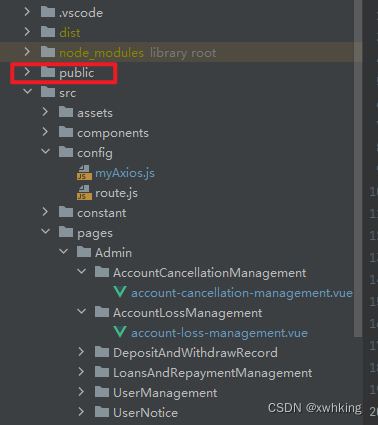Select the config folder name
The height and width of the screenshot is (425, 378).
coord(95,153)
